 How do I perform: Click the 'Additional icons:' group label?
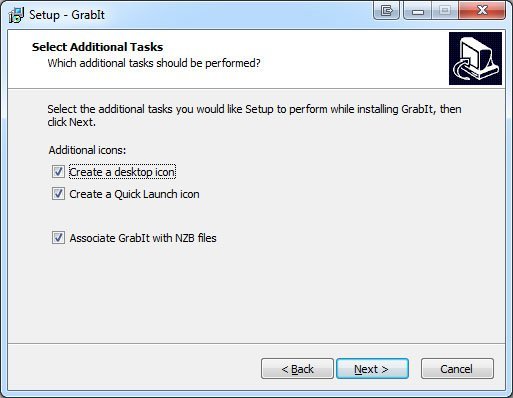coord(87,150)
